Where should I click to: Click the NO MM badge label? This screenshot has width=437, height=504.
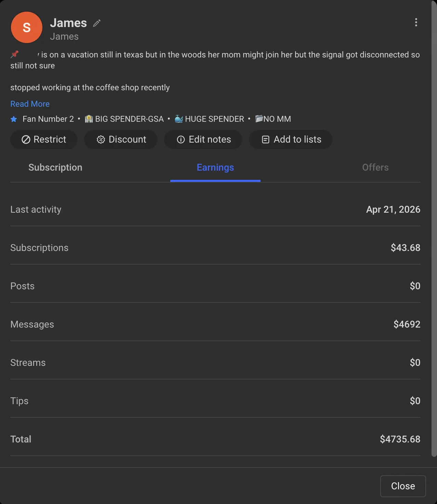(273, 119)
